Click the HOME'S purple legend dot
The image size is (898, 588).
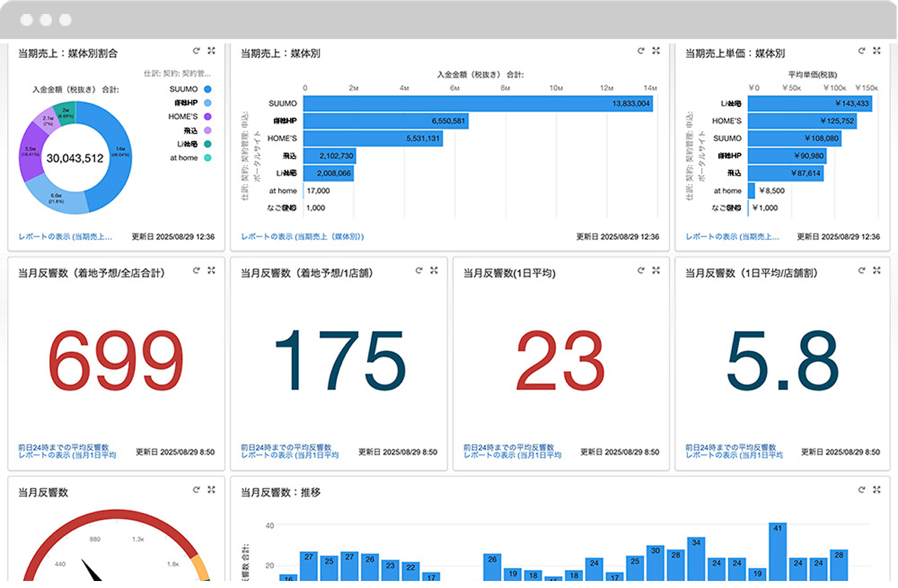pyautogui.click(x=207, y=117)
